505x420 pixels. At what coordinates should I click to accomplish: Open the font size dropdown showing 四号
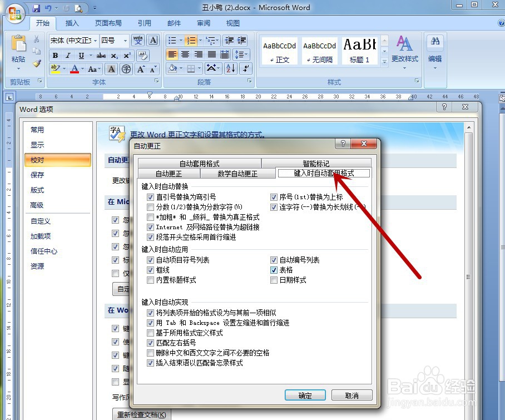click(125, 41)
